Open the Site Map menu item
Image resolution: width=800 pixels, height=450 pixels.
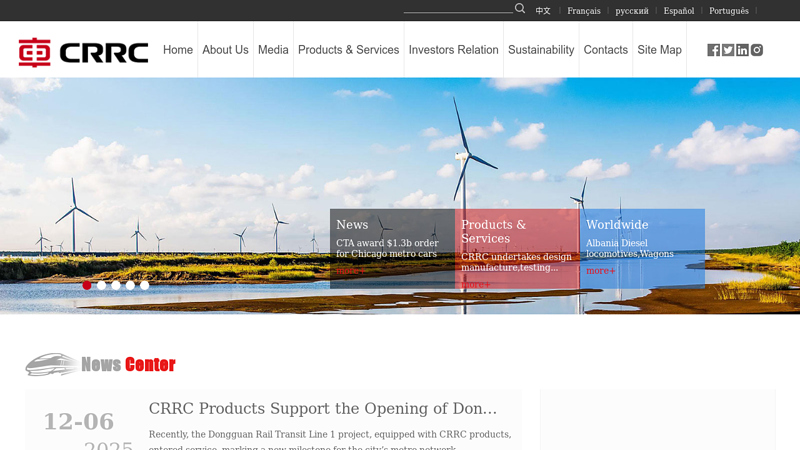point(659,49)
